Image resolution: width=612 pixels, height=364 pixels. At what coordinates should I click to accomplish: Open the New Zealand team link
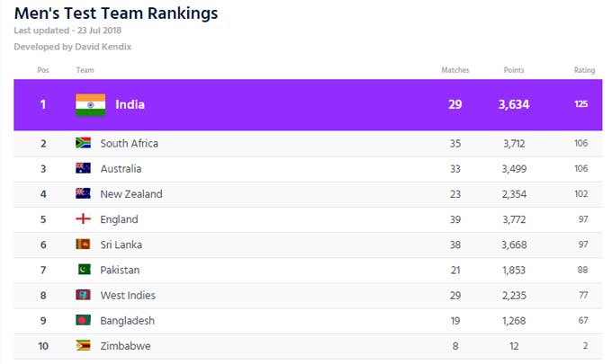[x=131, y=194]
